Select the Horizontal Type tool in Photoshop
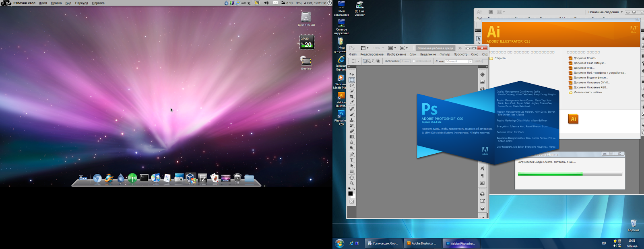The image size is (644, 249). pos(352,160)
